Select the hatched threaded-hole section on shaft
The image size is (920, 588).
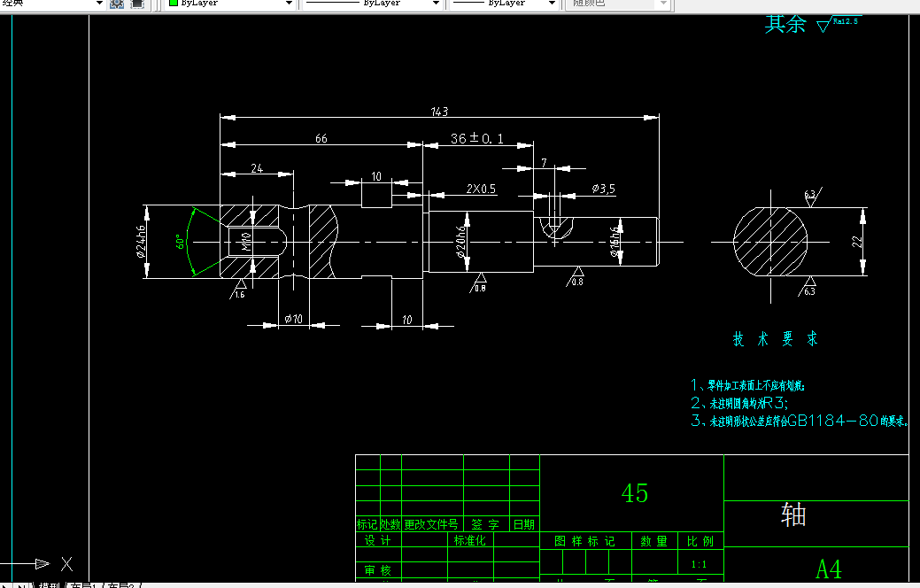[250, 242]
